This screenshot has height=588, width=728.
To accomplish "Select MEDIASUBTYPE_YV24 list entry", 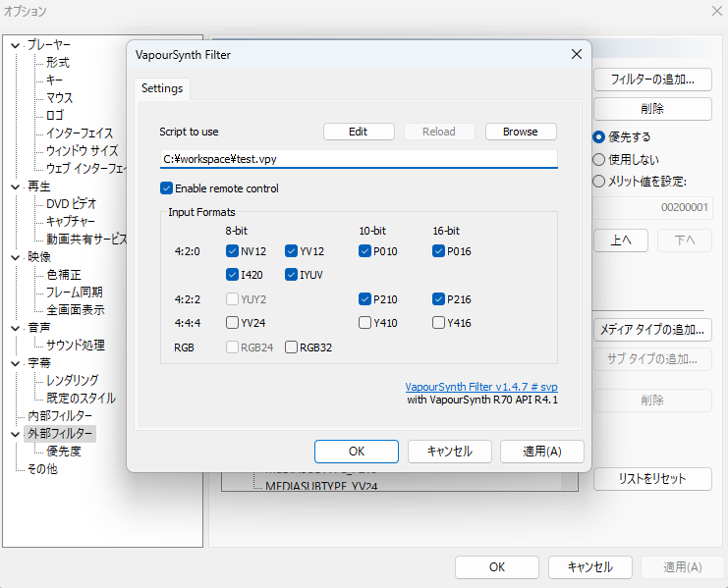I will click(x=321, y=486).
